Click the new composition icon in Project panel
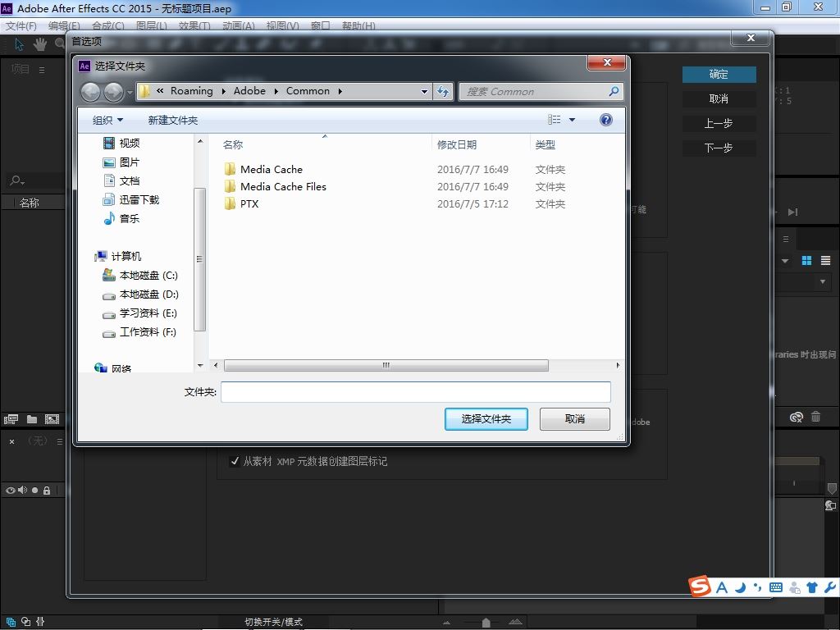 [x=52, y=419]
